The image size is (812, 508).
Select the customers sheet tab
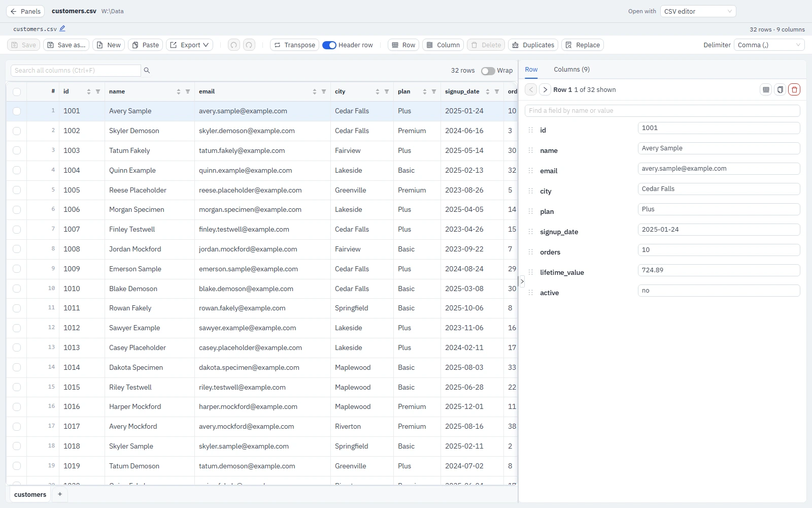pyautogui.click(x=30, y=494)
